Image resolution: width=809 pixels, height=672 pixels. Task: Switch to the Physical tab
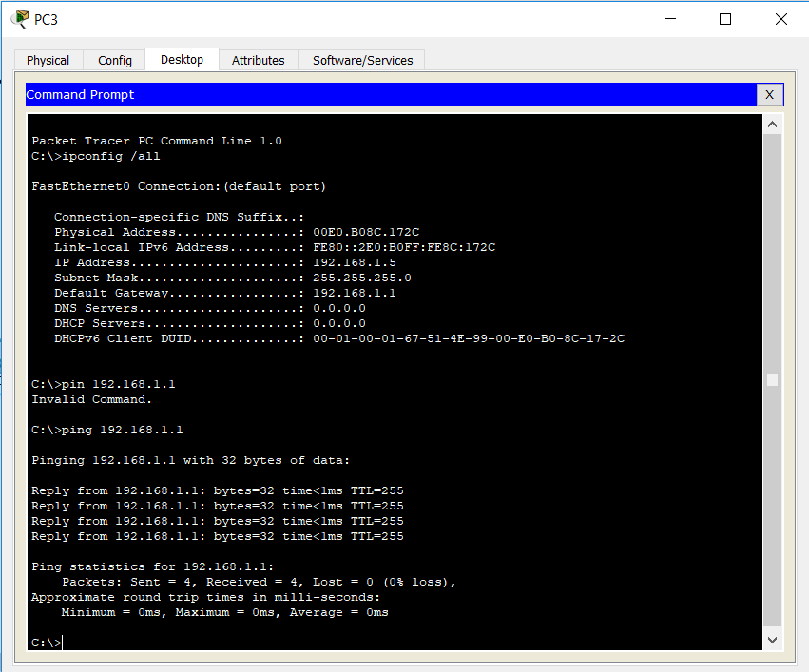pyautogui.click(x=48, y=60)
